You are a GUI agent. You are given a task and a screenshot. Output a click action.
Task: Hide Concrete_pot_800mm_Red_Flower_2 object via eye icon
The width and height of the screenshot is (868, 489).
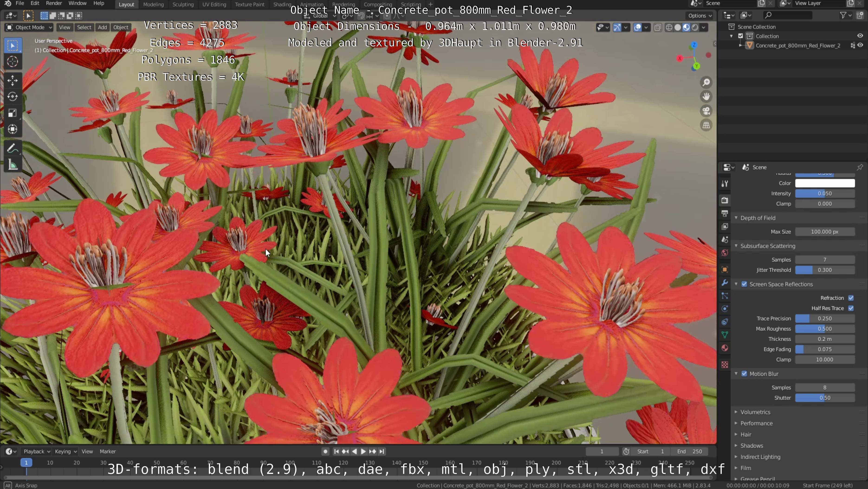[860, 45]
